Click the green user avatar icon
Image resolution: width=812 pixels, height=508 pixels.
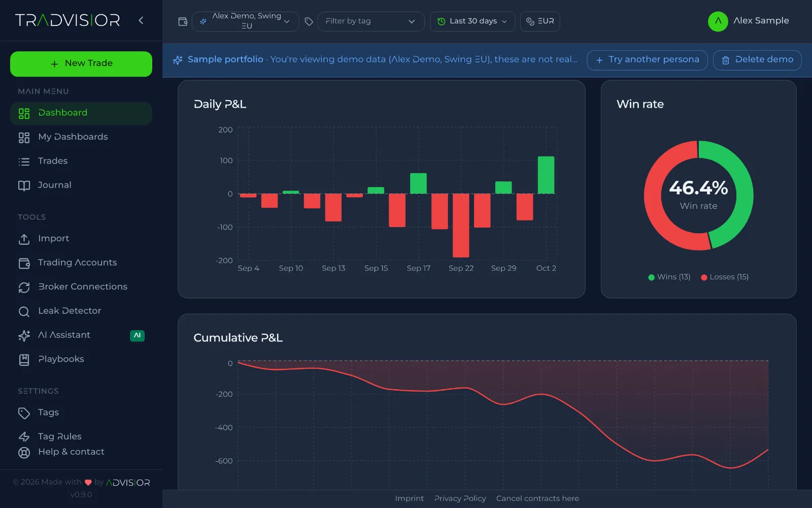tap(718, 21)
